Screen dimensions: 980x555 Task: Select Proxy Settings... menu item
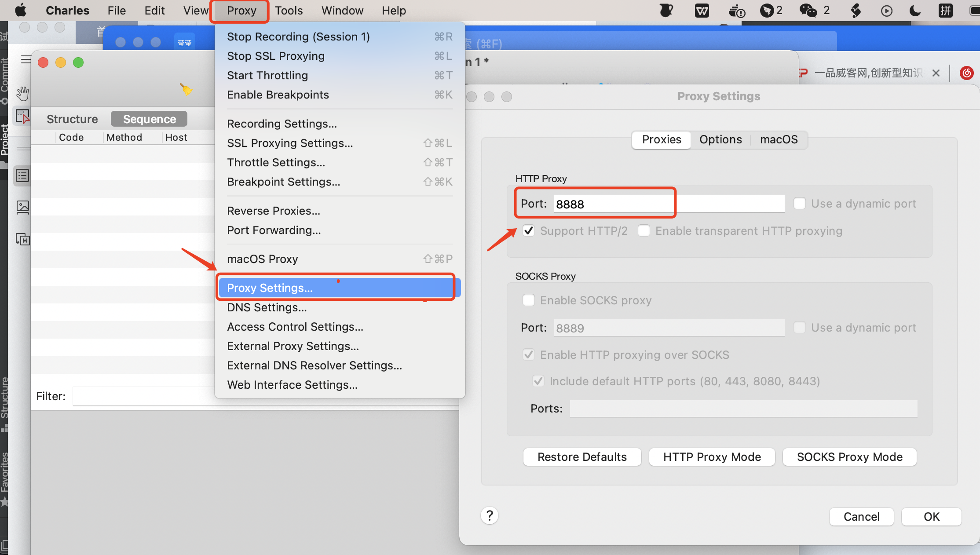[340, 288]
